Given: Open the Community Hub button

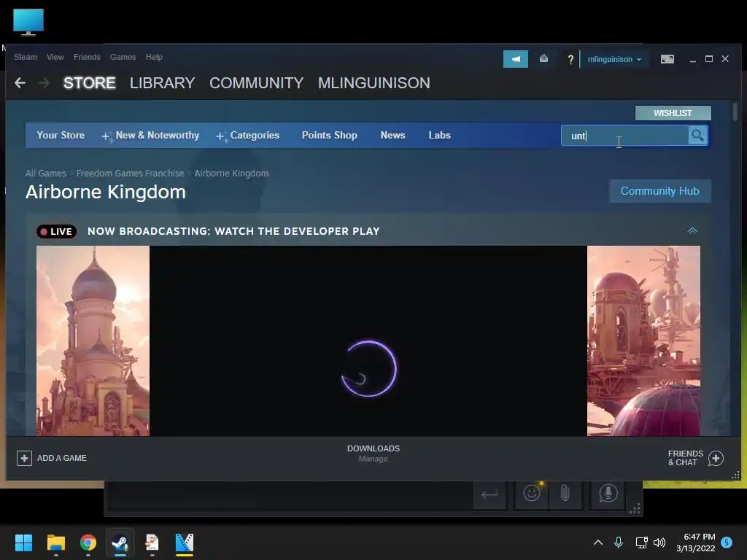Looking at the screenshot, I should tap(659, 191).
